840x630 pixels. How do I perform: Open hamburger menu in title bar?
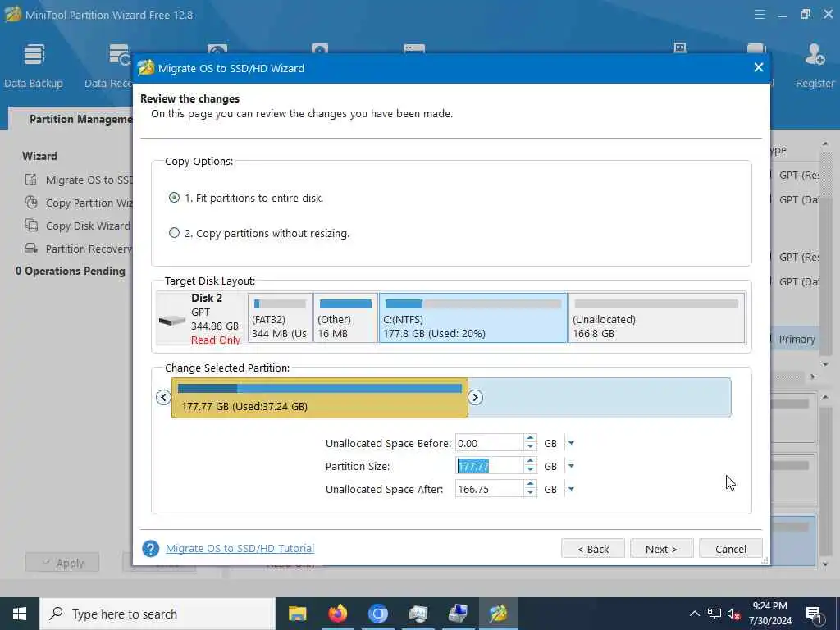[x=759, y=15]
